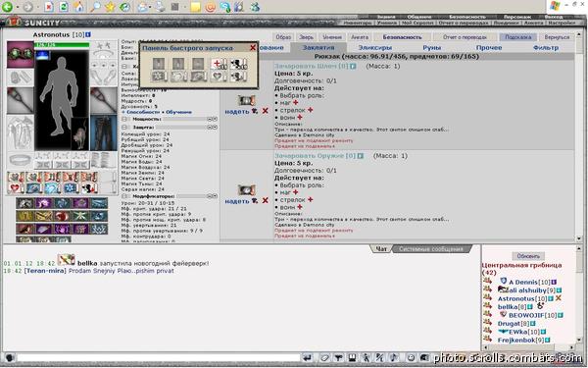The width and height of the screenshot is (588, 368).
Task: Click the inventory scrollbar down arrow
Action: coord(579,238)
